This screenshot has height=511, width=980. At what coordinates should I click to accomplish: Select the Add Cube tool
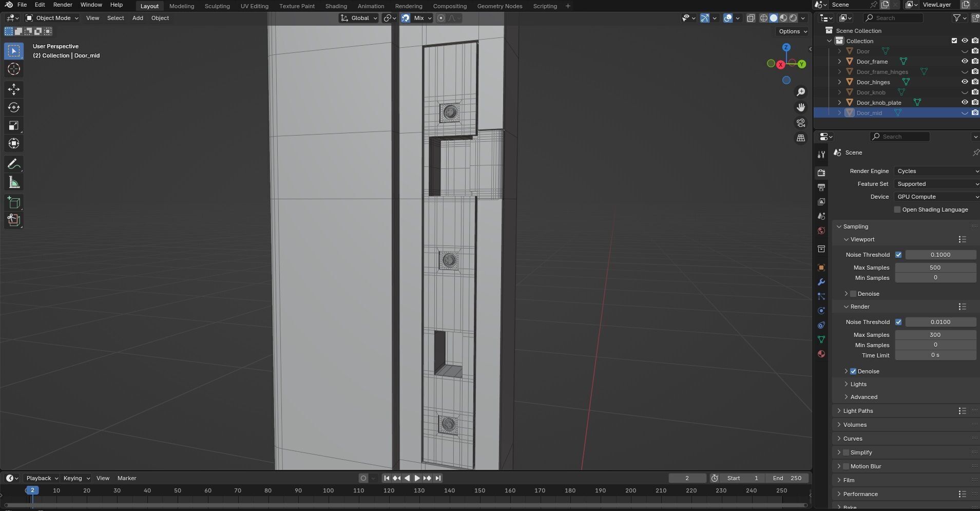14,202
